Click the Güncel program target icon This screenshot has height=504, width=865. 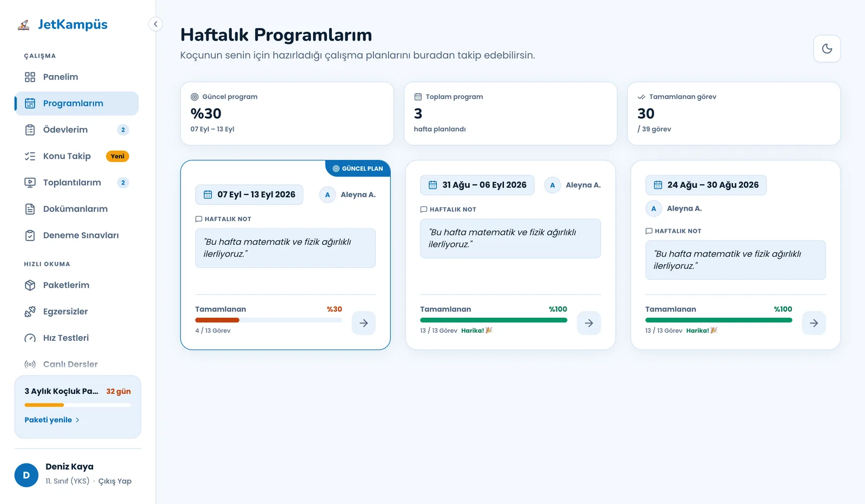click(195, 97)
